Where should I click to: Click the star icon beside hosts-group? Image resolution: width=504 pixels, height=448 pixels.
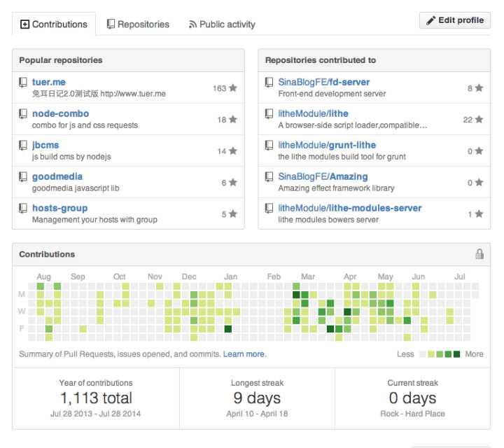[232, 214]
